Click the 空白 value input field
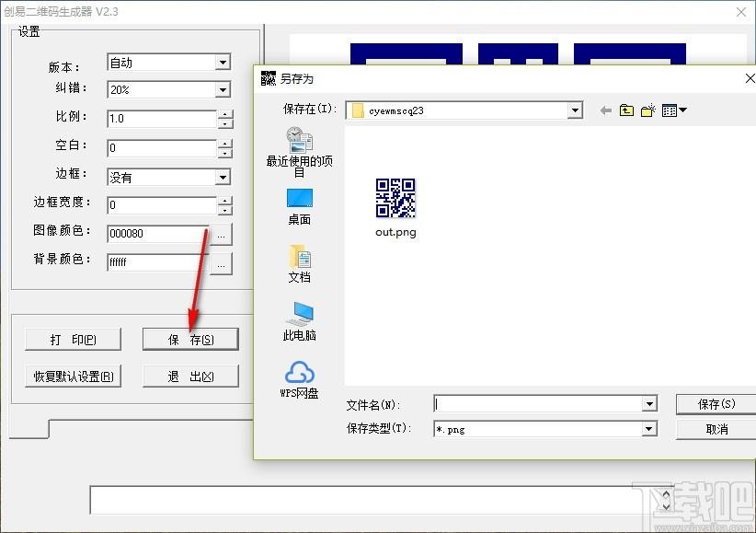756x533 pixels. [162, 147]
